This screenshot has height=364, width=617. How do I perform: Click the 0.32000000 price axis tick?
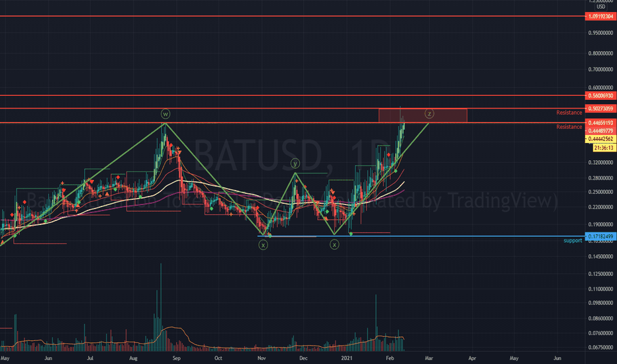pos(601,163)
